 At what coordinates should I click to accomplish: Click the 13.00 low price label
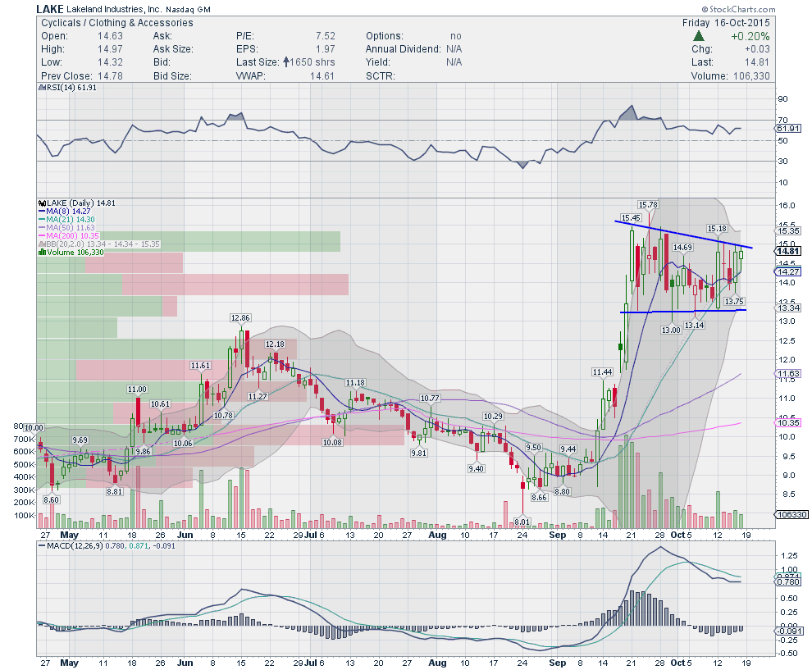coord(671,330)
